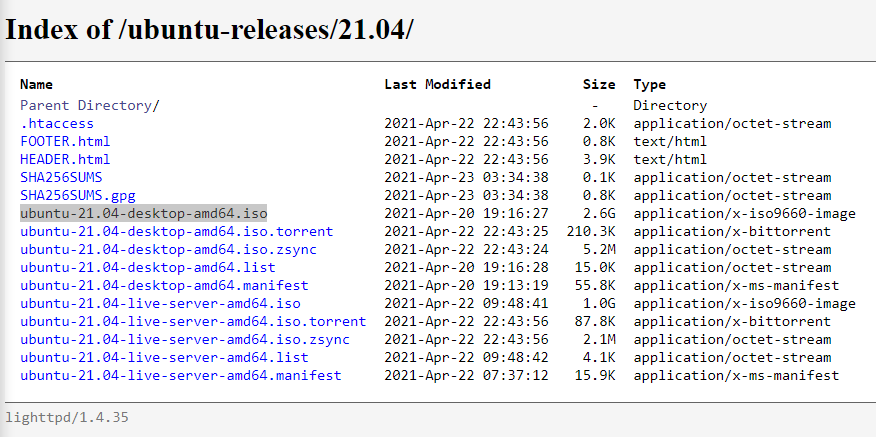Click the octet-stream type in .htaccess row
The width and height of the screenshot is (876, 437).
point(732,124)
